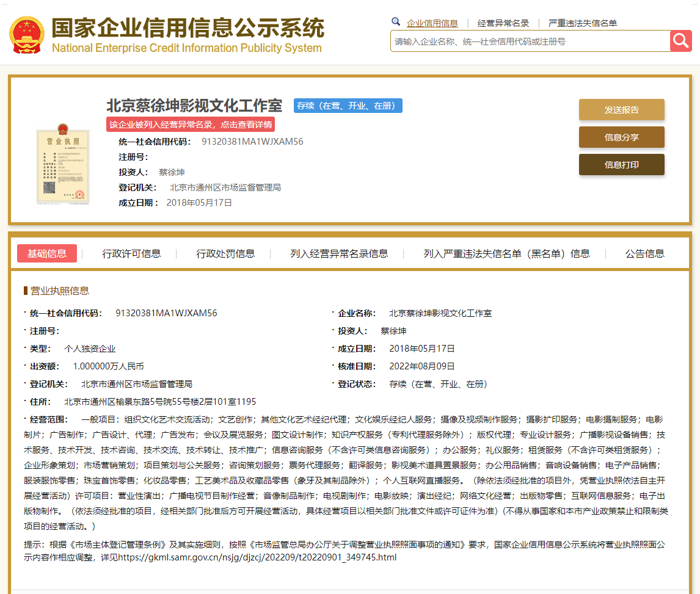This screenshot has height=594, width=700.
Task: Click the 发送报告 button
Action: pos(621,110)
